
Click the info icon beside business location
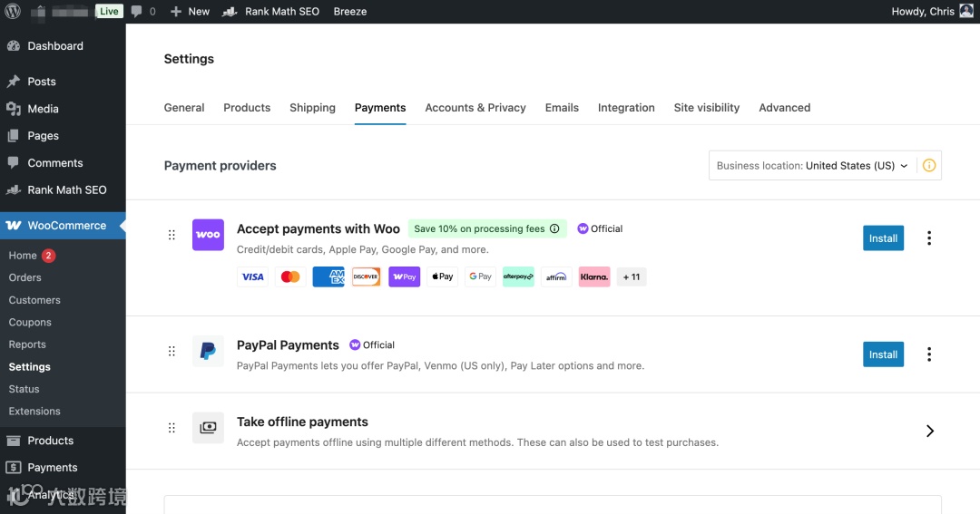click(929, 166)
